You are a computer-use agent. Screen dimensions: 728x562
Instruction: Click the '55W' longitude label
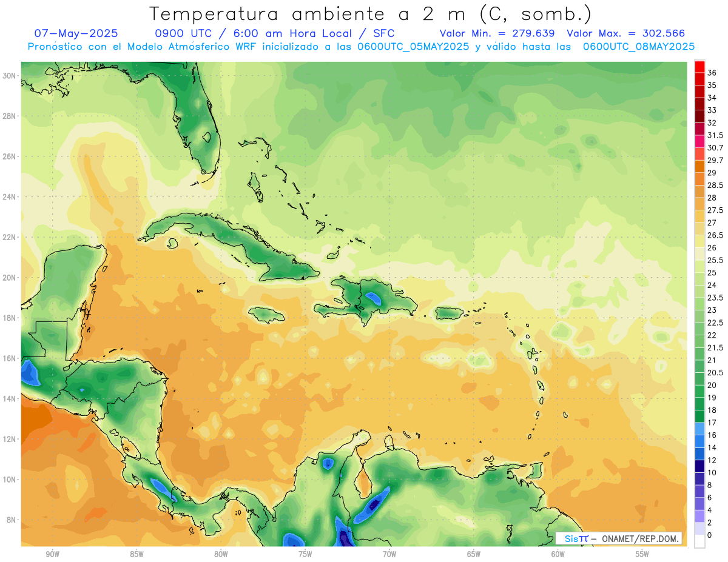pos(642,555)
